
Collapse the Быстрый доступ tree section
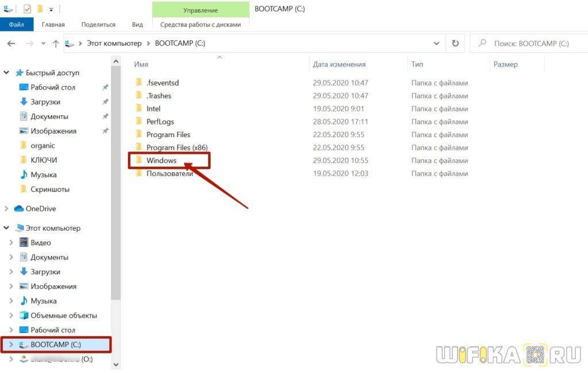(6, 73)
